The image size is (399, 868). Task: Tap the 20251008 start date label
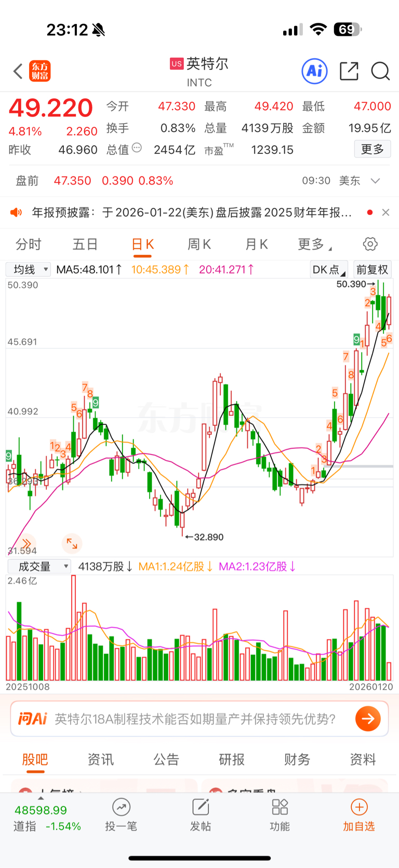coord(28,686)
